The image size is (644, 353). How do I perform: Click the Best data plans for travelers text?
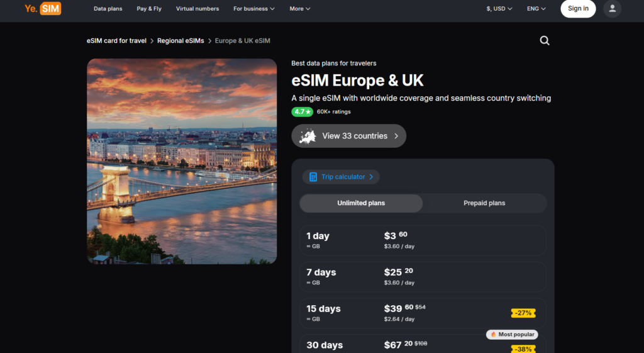point(334,64)
